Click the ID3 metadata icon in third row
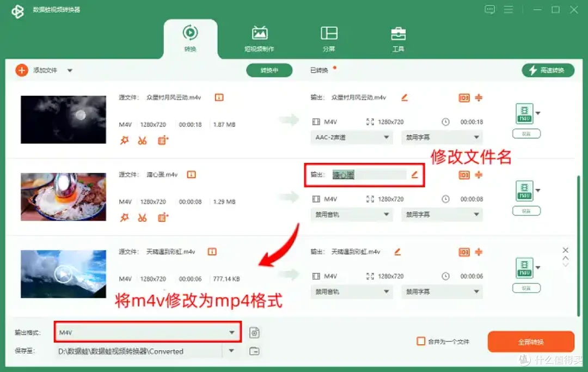This screenshot has width=588, height=372. point(464,252)
